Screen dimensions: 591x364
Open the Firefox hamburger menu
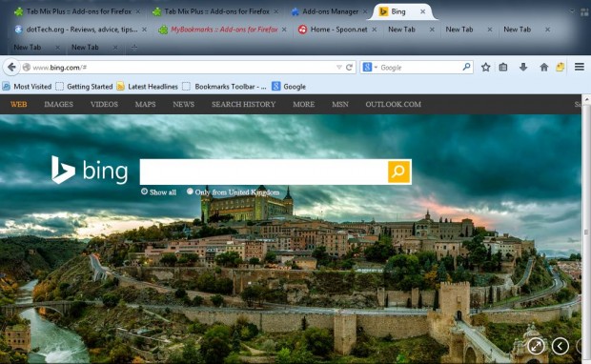click(x=580, y=67)
